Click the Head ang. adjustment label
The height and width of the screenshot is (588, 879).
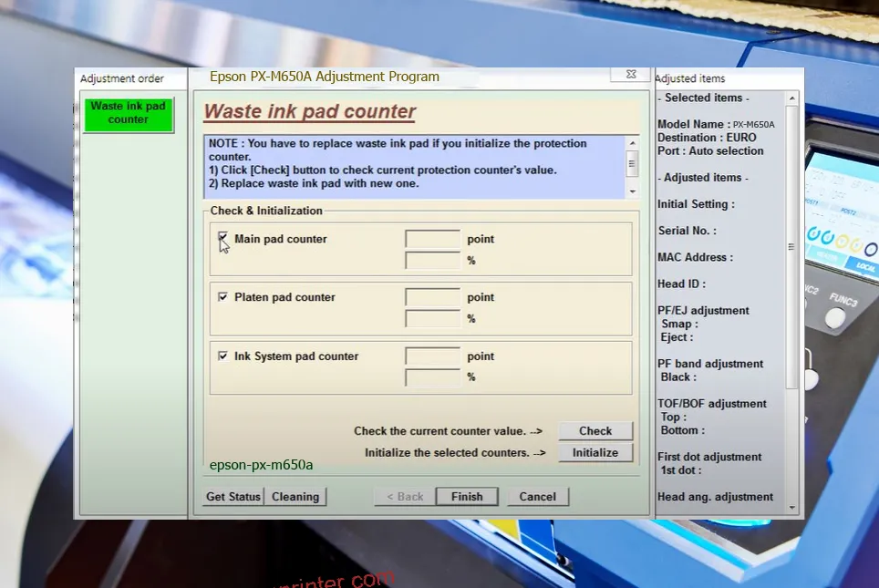[x=715, y=497]
